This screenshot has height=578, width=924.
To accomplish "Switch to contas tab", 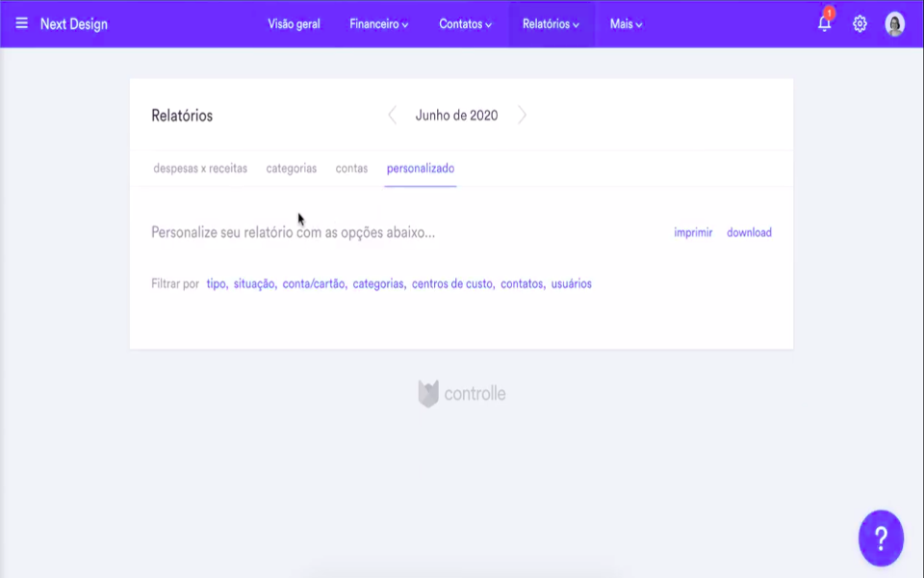I will [352, 168].
